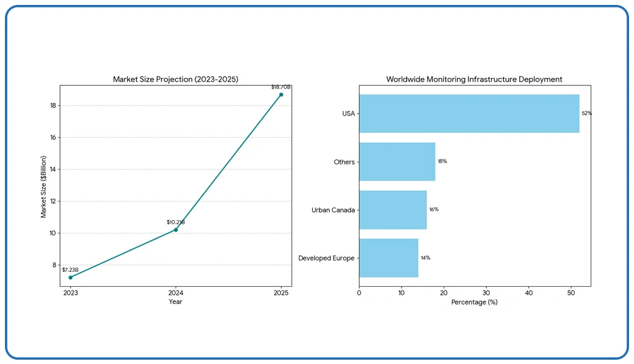This screenshot has width=634, height=364.
Task: Click the Percentage (%) axis label
Action: (474, 302)
